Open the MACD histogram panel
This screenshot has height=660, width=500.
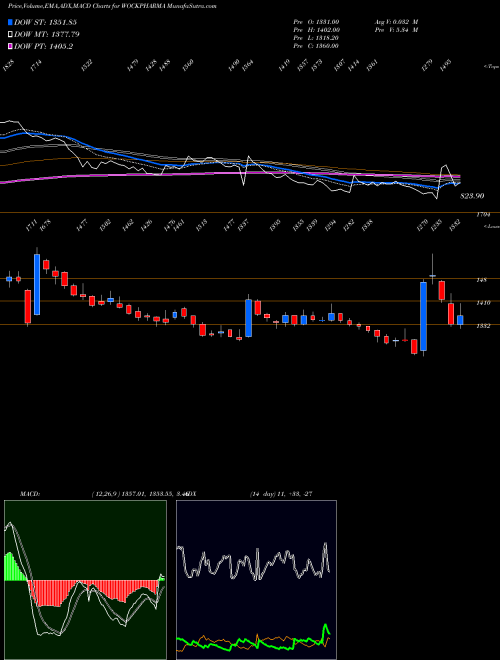[x=85, y=580]
